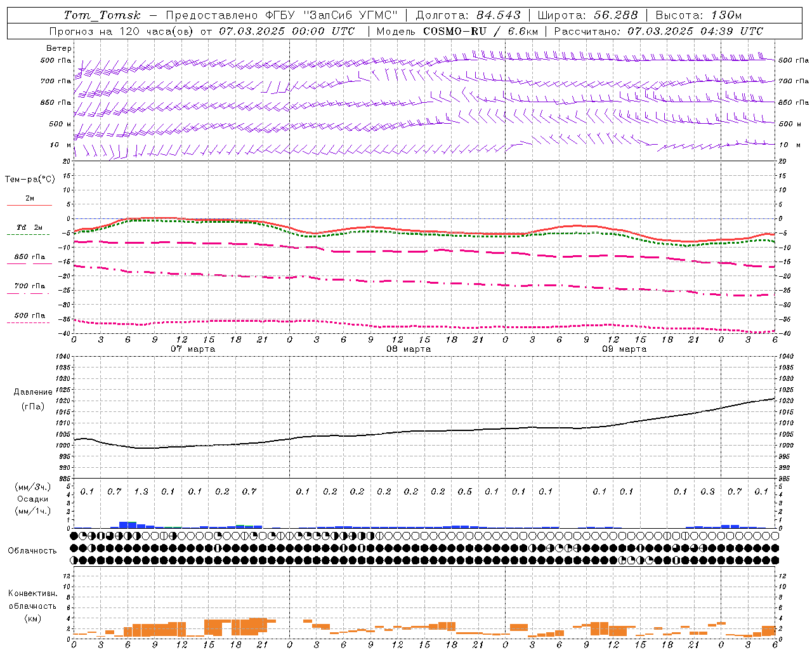Image resolution: width=812 pixels, height=650 pixels.
Task: Click the 07 марта date label
Action: [193, 349]
